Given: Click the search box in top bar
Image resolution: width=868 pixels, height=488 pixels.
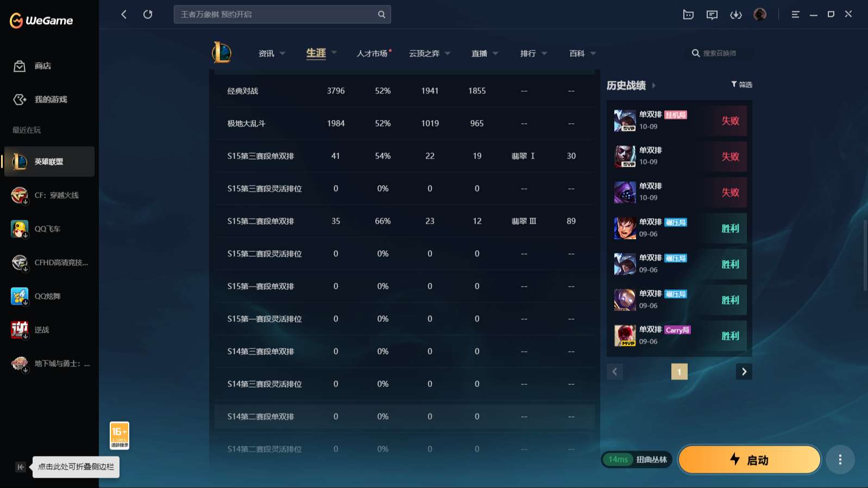Looking at the screenshot, I should click(x=277, y=15).
